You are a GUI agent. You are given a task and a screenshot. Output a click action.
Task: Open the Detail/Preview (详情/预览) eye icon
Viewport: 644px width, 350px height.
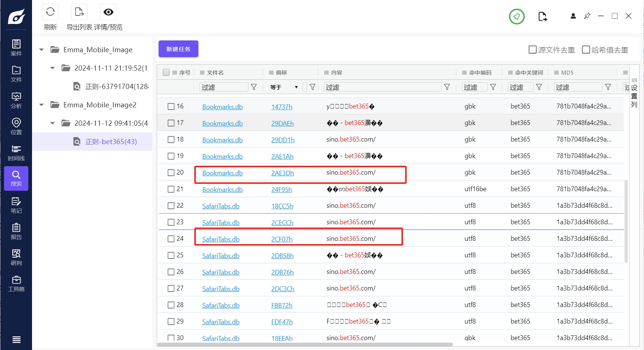pos(108,12)
